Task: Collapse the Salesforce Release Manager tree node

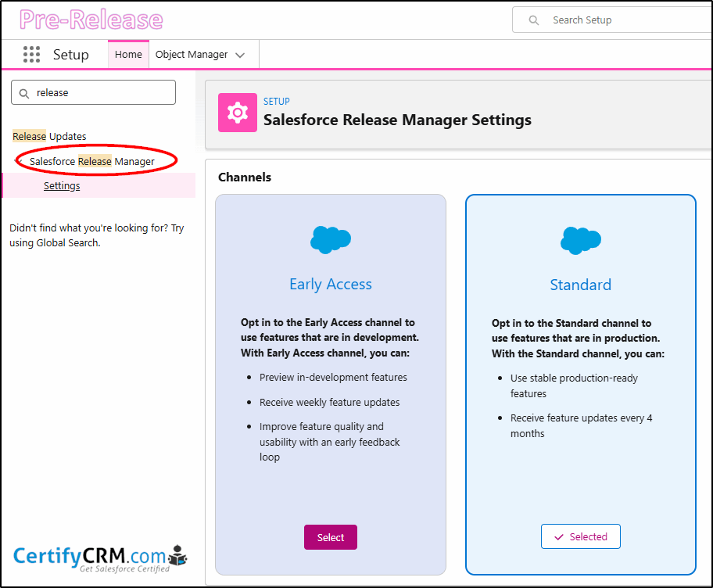Action: 21,162
